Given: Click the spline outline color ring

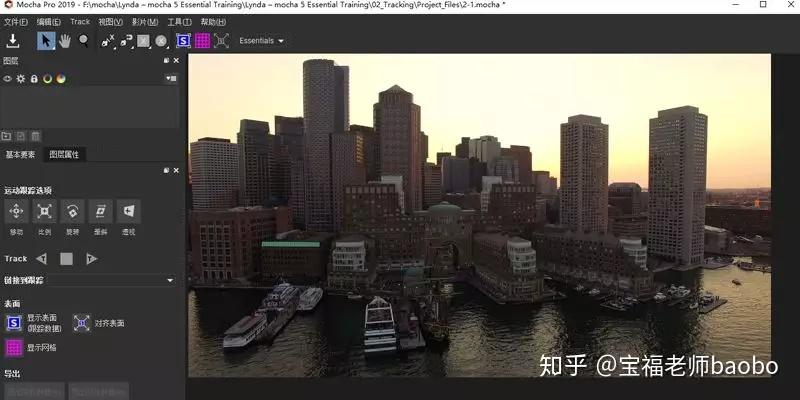Looking at the screenshot, I should [x=47, y=79].
